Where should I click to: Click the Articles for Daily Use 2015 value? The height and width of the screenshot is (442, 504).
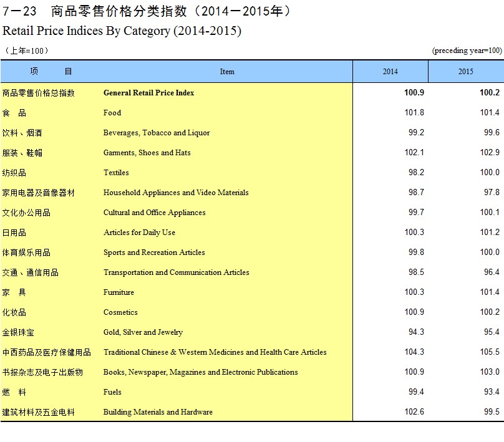pyautogui.click(x=490, y=233)
